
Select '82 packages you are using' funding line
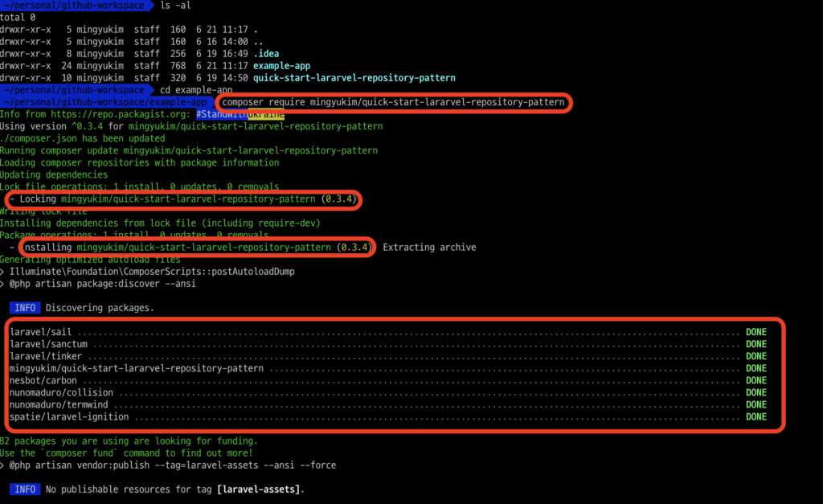point(129,441)
